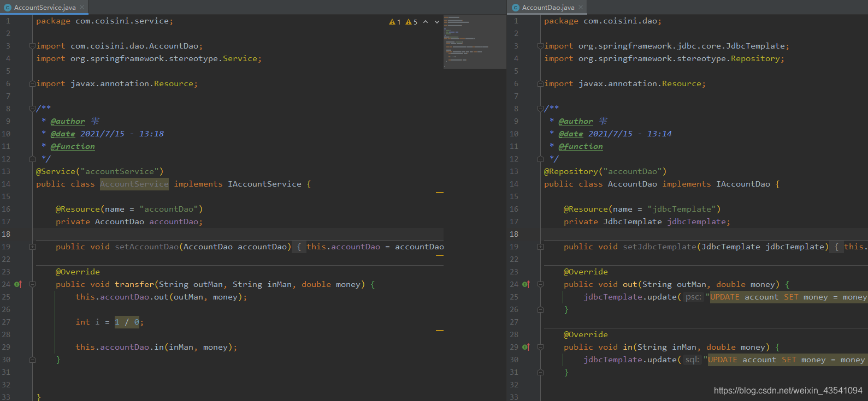Click 'package com.coisini.dao;' line
The image size is (868, 401).
point(603,21)
